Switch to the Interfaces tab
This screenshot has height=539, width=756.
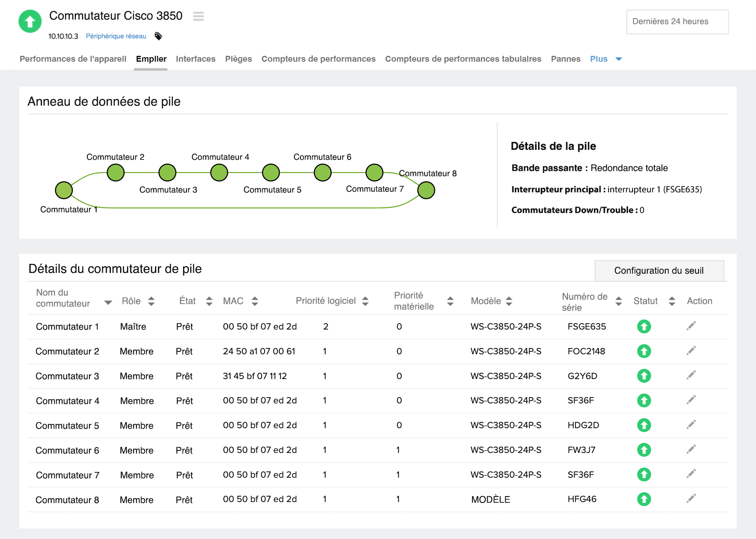(x=196, y=59)
